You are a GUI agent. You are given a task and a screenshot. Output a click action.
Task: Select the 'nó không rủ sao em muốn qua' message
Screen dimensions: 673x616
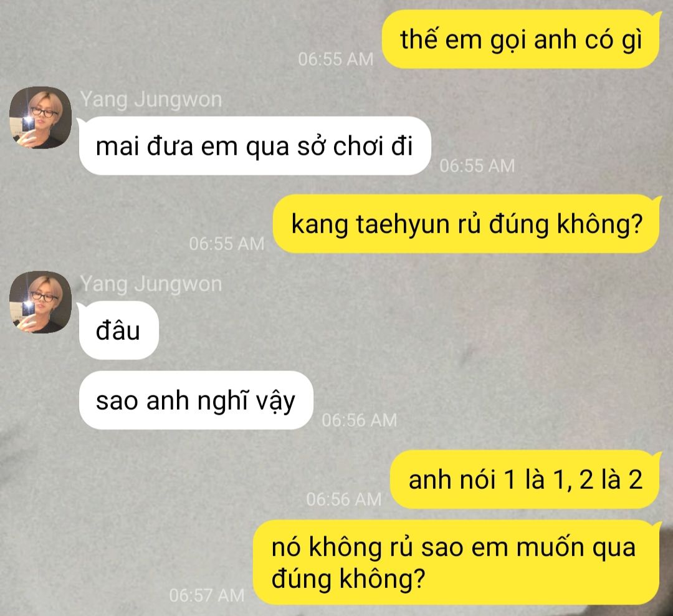tap(456, 562)
